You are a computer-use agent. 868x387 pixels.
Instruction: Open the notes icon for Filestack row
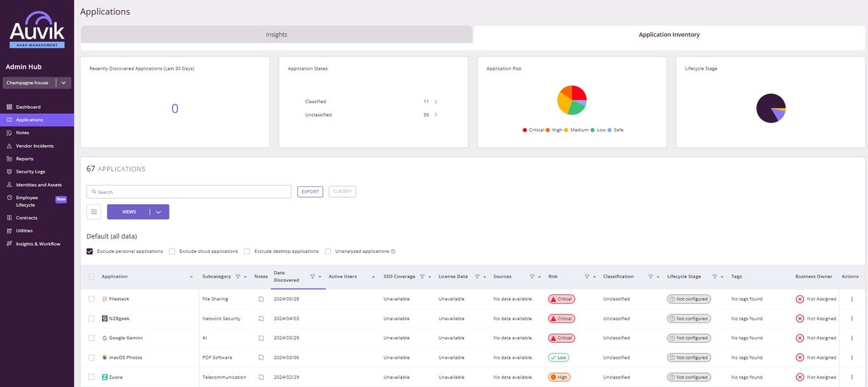(261, 299)
